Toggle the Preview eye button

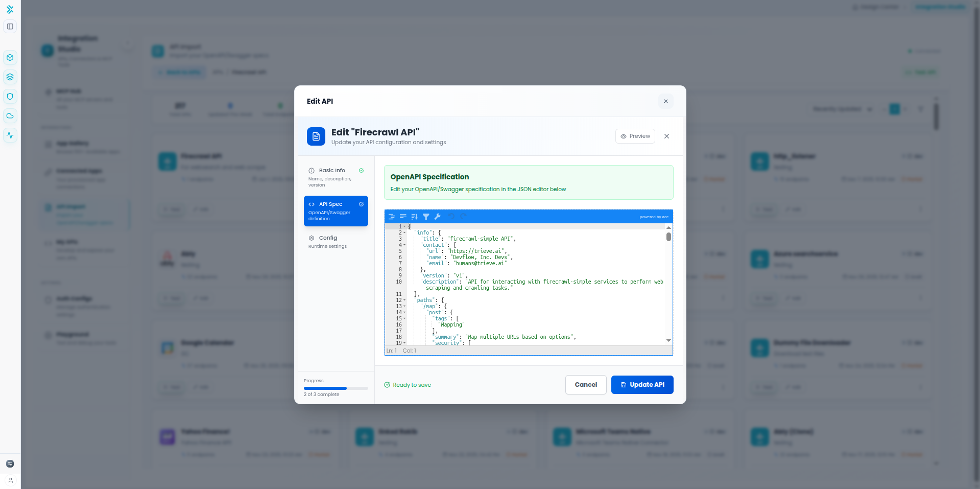point(635,136)
